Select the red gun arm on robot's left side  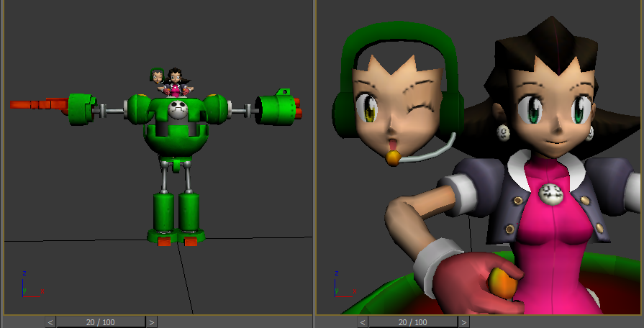pyautogui.click(x=39, y=105)
